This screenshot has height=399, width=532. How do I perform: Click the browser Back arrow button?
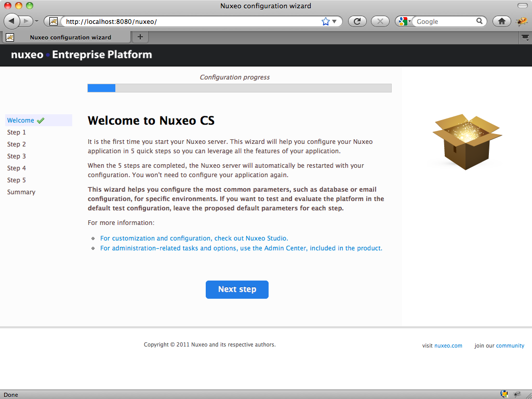11,21
